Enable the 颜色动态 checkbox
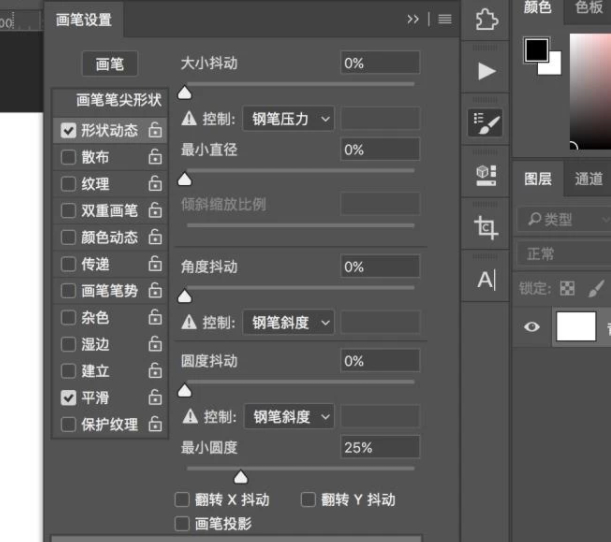The width and height of the screenshot is (611, 542). pos(68,237)
